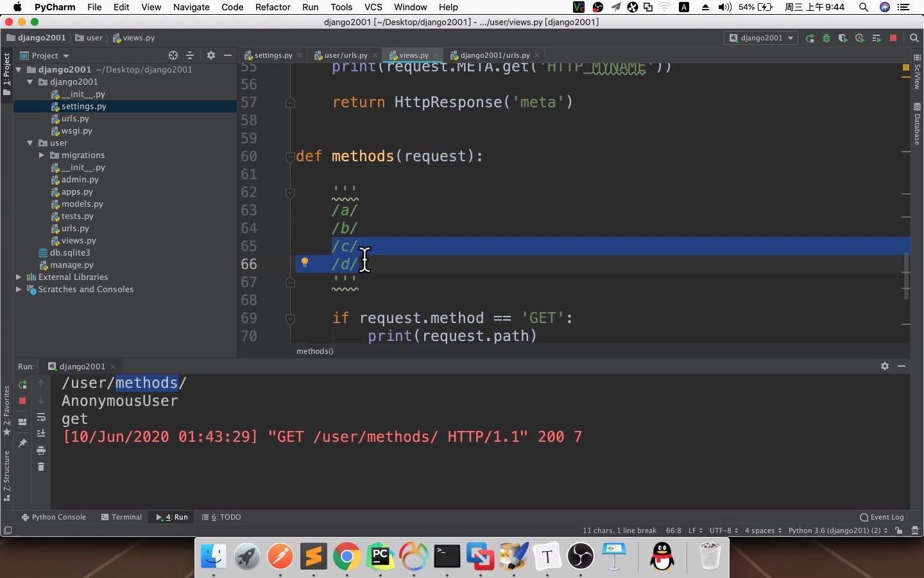The image size is (924, 578).
Task: Close the views.py editor tab
Action: [436, 55]
